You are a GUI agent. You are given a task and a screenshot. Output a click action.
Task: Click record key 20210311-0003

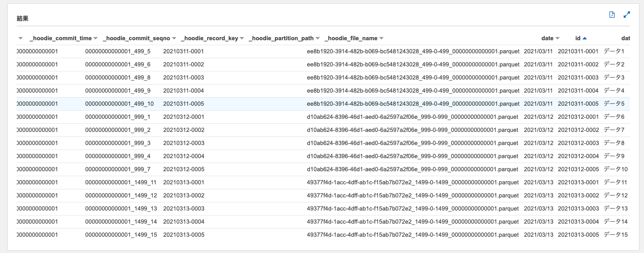[x=183, y=78]
